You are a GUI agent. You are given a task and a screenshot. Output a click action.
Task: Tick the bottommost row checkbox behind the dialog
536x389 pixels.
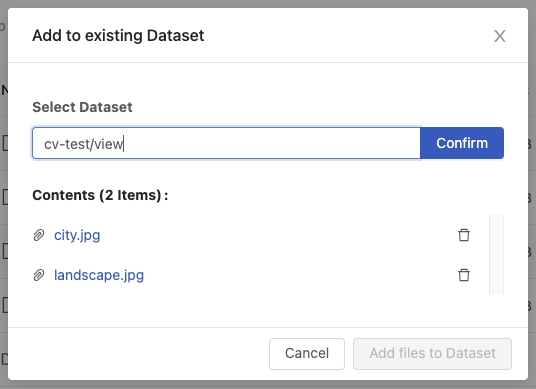point(4,359)
